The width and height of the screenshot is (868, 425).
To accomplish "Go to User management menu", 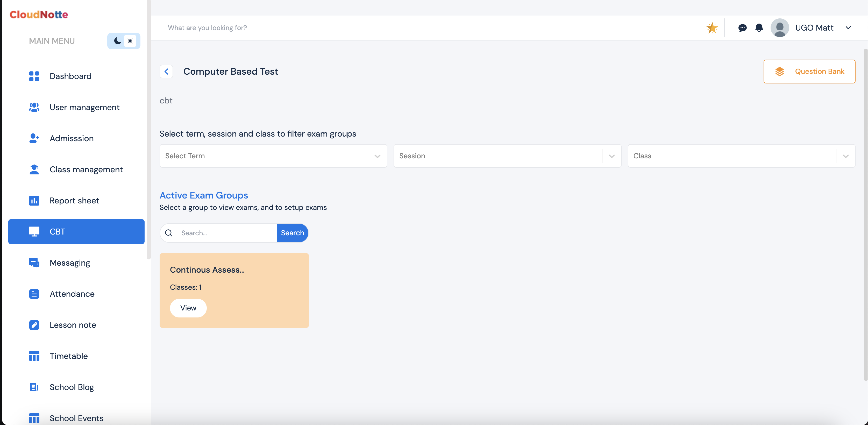I will pyautogui.click(x=84, y=107).
